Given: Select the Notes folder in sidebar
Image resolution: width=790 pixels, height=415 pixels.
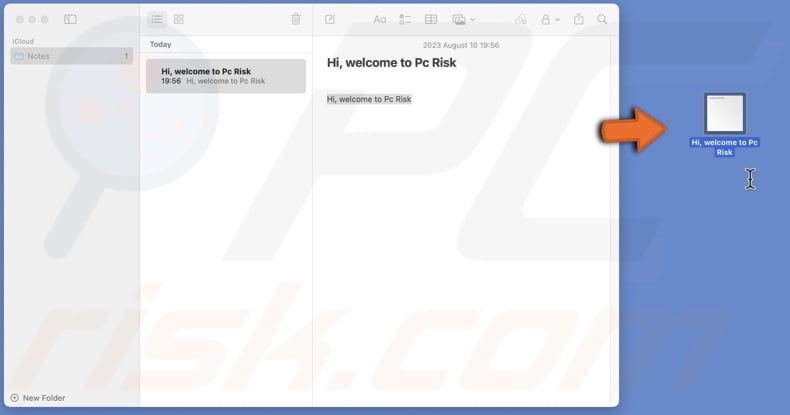Looking at the screenshot, I should (72, 56).
